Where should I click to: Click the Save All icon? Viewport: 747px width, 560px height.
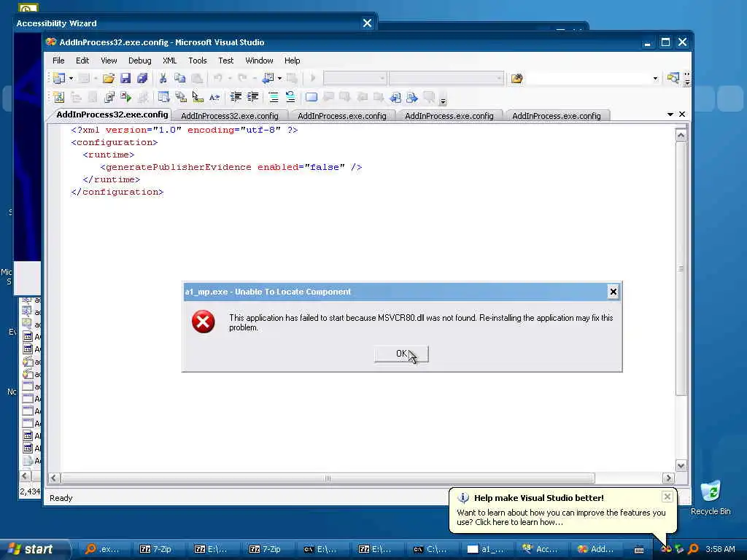pyautogui.click(x=142, y=78)
